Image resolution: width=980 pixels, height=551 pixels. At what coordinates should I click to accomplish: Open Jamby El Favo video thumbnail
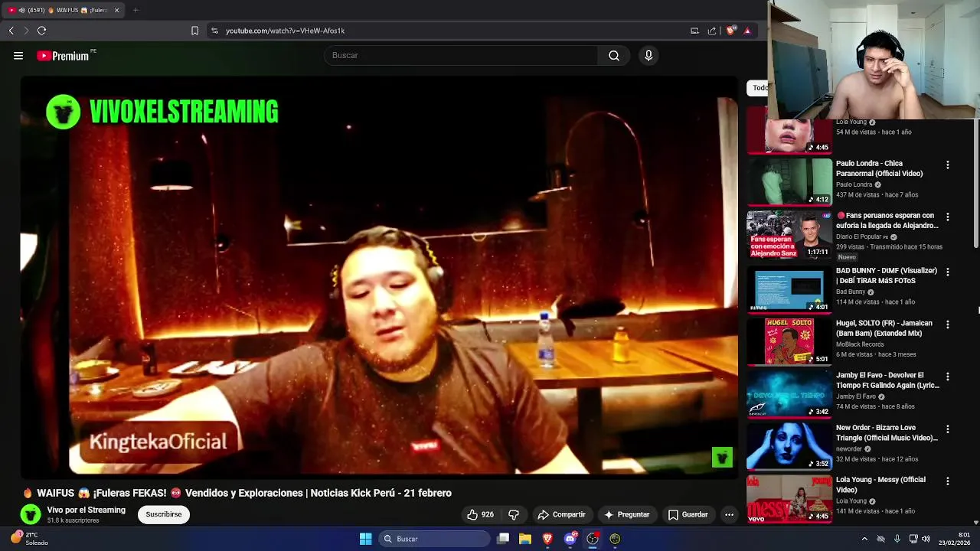[x=789, y=393]
